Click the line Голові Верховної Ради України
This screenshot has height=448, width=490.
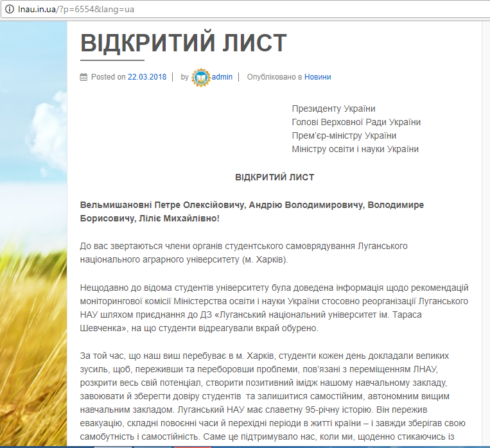(356, 122)
